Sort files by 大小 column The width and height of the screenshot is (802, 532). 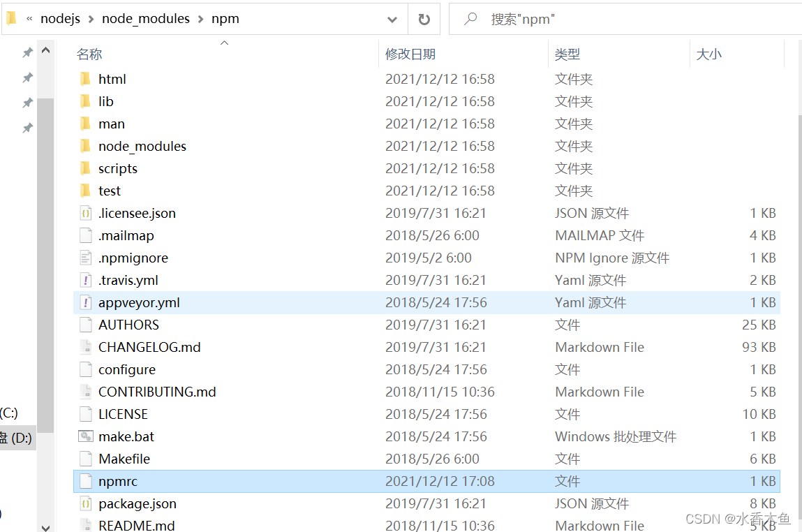click(709, 54)
